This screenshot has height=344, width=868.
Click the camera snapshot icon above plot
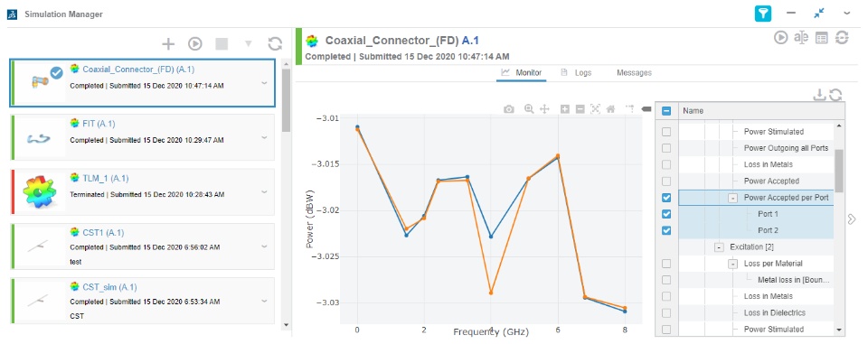click(x=509, y=109)
